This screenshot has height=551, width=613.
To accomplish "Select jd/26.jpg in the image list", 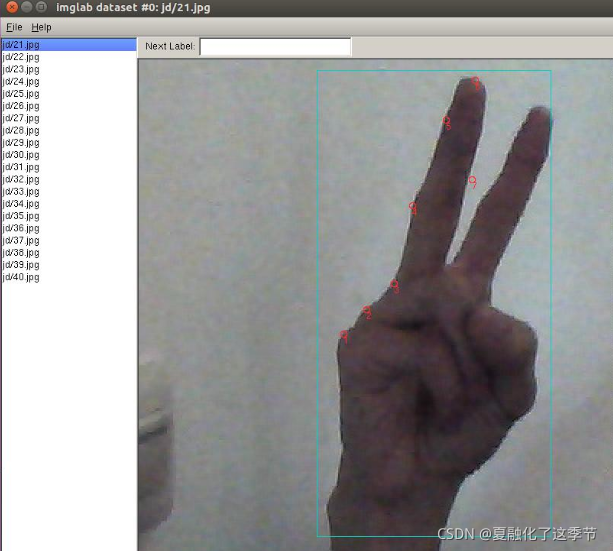I will click(69, 106).
